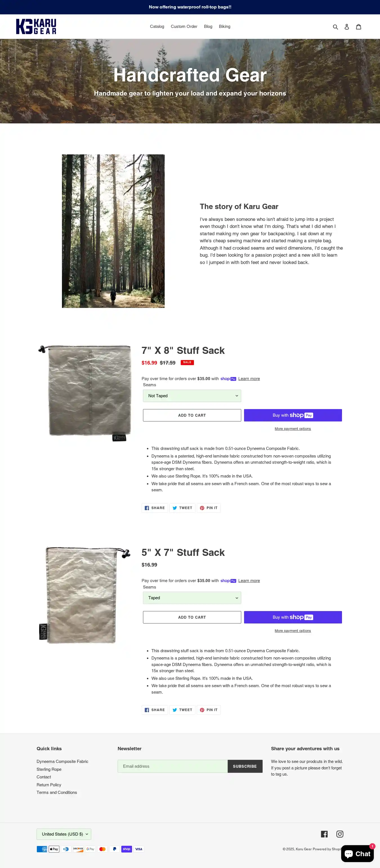Open the shopping cart icon
The image size is (380, 868).
(x=358, y=26)
